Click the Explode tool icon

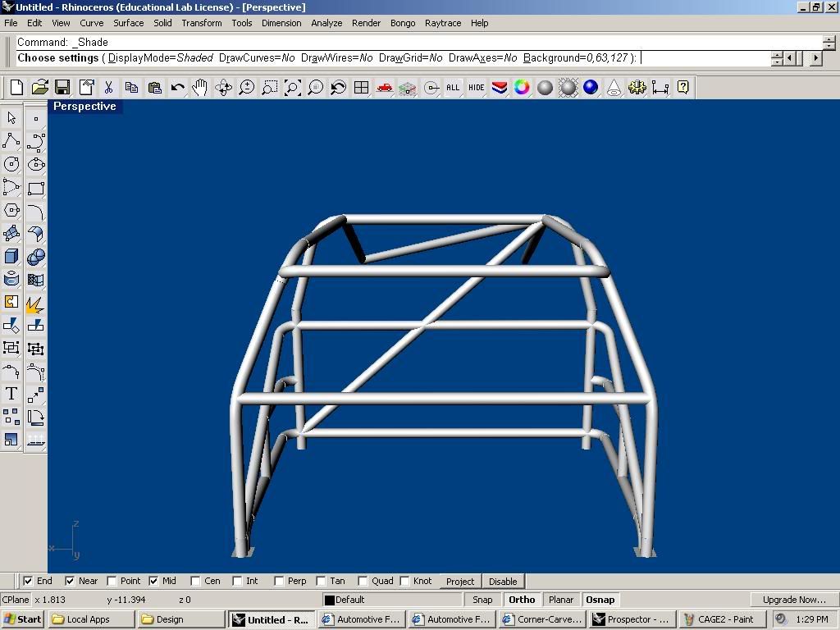point(34,304)
